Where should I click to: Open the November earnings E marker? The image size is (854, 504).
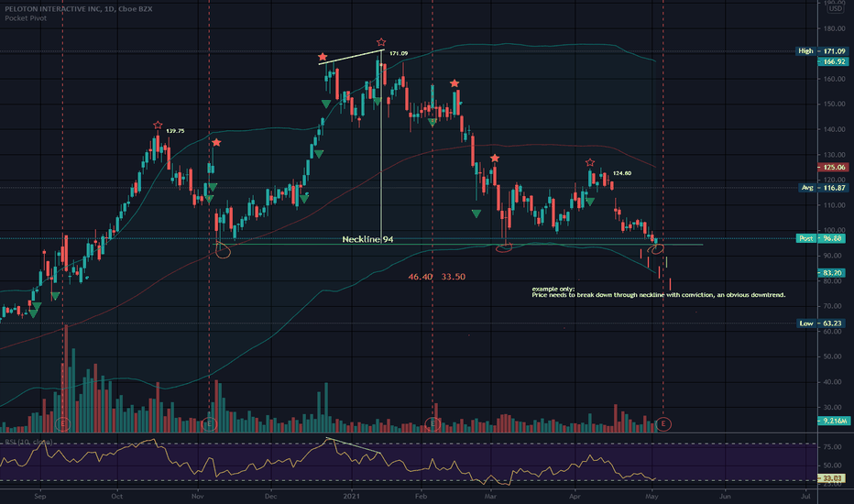point(209,423)
